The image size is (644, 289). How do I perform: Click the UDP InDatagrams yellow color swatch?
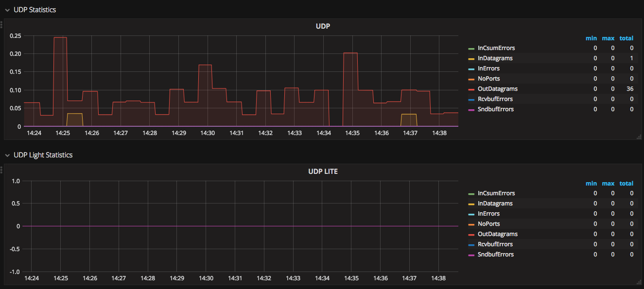tap(471, 59)
